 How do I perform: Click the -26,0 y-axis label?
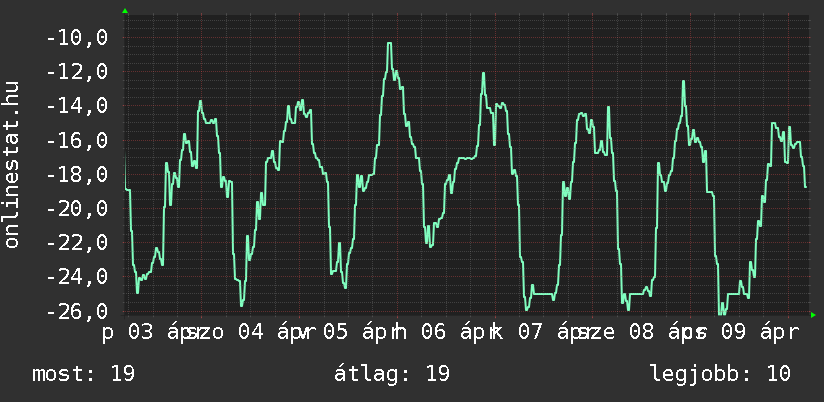click(76, 311)
